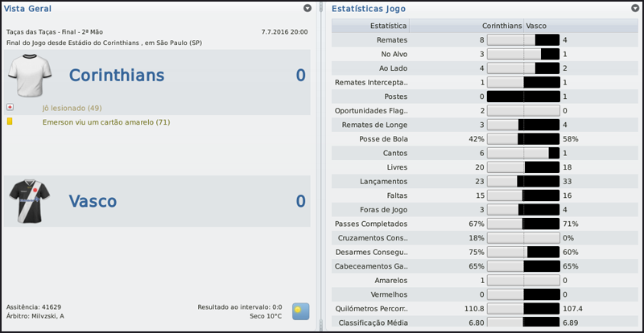Screen dimensions: 644x333
Task: Click the Vasco black shirt icon
Action: click(30, 201)
